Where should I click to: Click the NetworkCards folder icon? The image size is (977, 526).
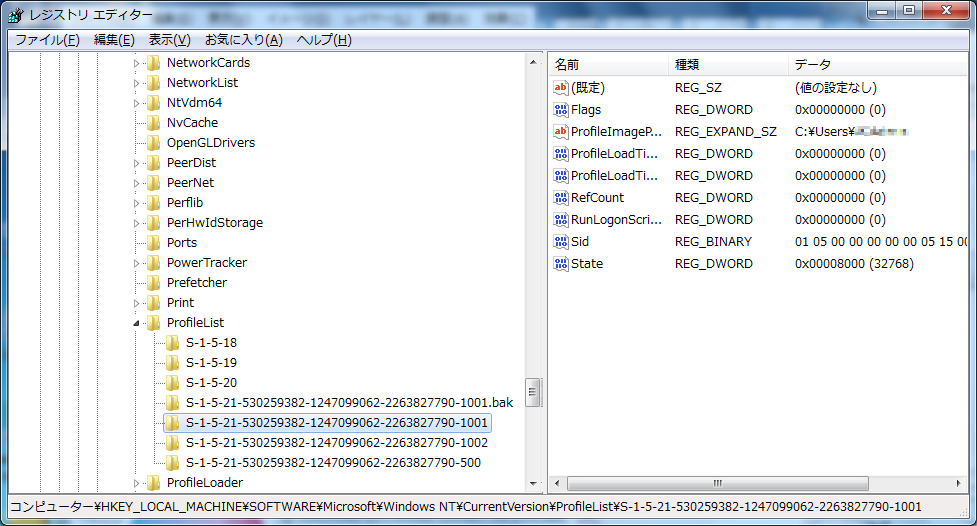tap(153, 63)
